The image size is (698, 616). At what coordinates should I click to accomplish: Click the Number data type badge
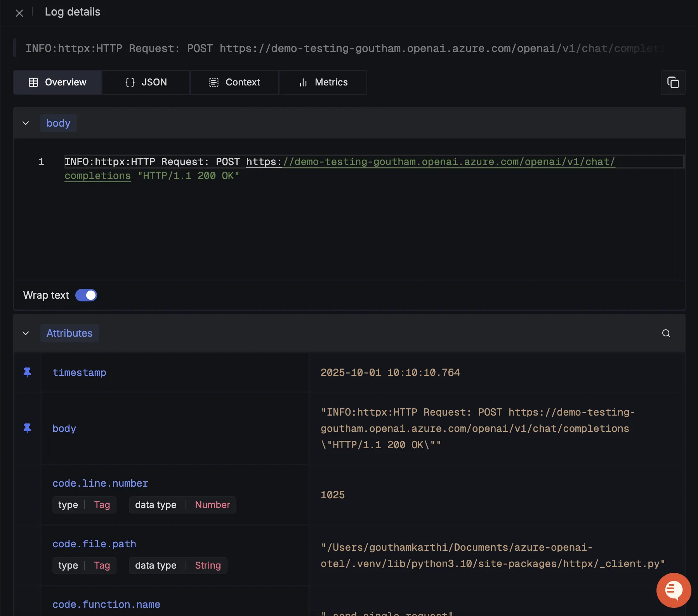pyautogui.click(x=212, y=505)
